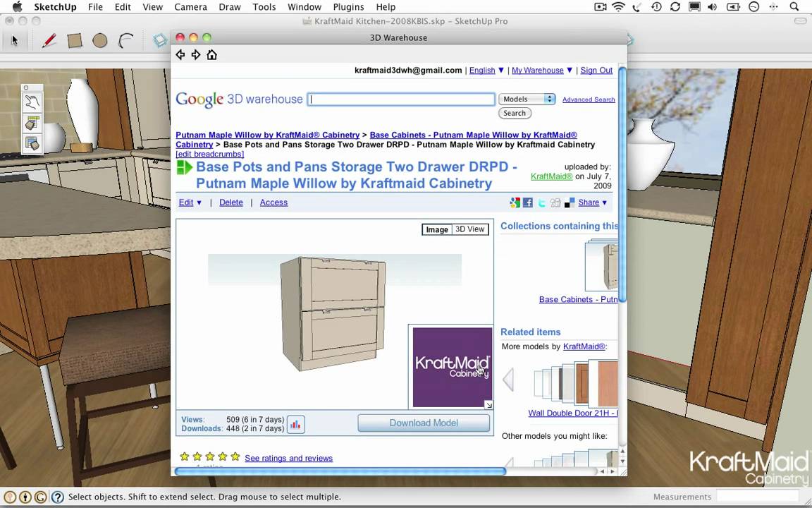The width and height of the screenshot is (812, 508).
Task: Select the arrow Select tool in SketchUp toolbar
Action: [x=15, y=40]
